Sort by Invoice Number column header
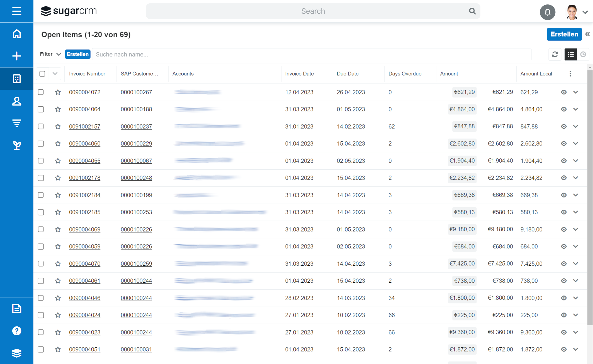 87,74
